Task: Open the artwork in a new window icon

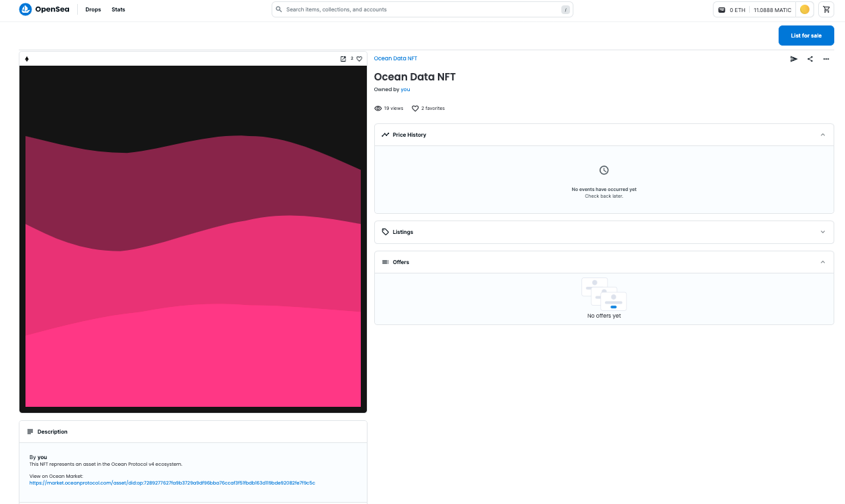Action: [x=343, y=59]
